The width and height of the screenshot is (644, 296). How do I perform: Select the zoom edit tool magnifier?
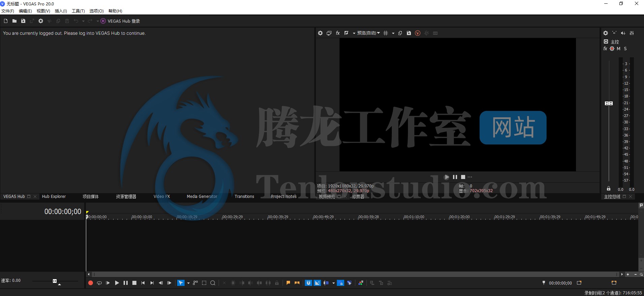[213, 283]
